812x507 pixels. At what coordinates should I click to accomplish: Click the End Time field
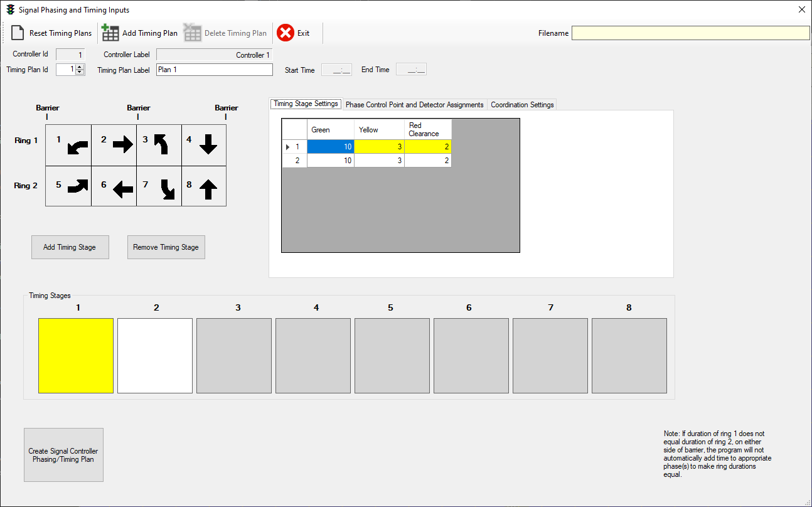coord(411,70)
